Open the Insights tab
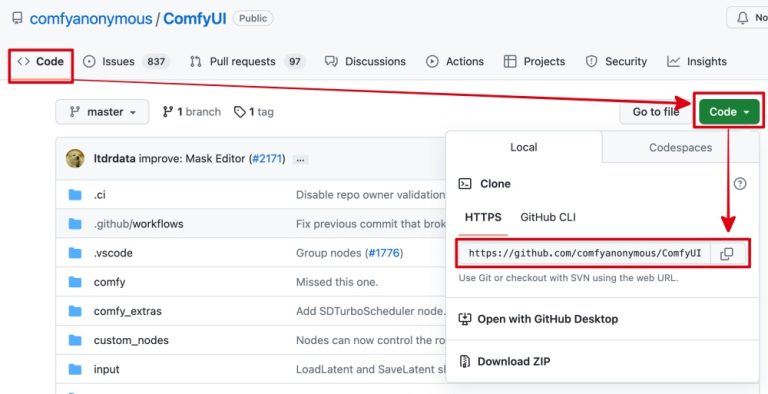Image resolution: width=768 pixels, height=394 pixels. click(x=696, y=62)
